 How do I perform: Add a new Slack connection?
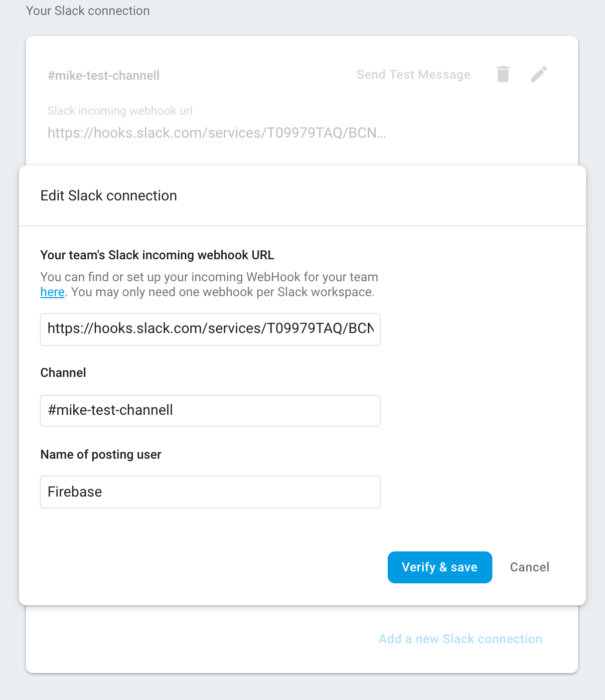coord(460,639)
